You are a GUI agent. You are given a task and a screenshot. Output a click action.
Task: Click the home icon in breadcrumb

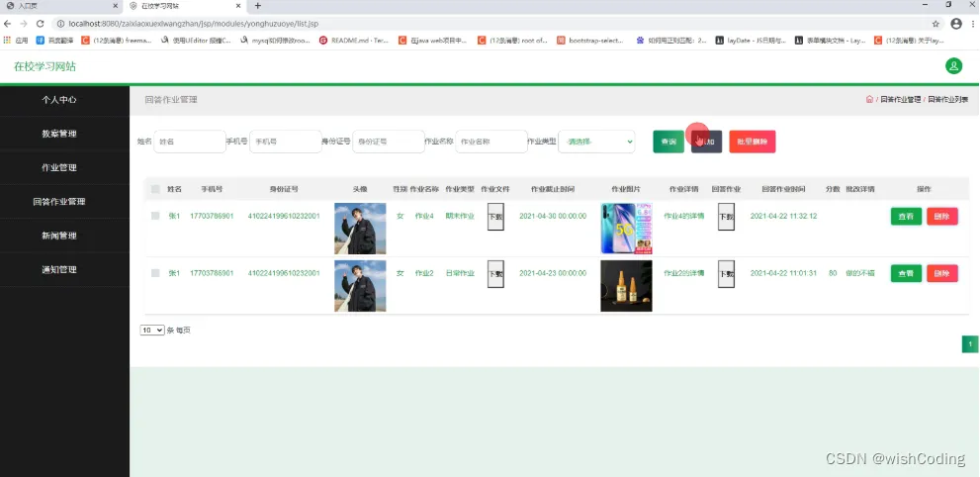click(x=869, y=99)
